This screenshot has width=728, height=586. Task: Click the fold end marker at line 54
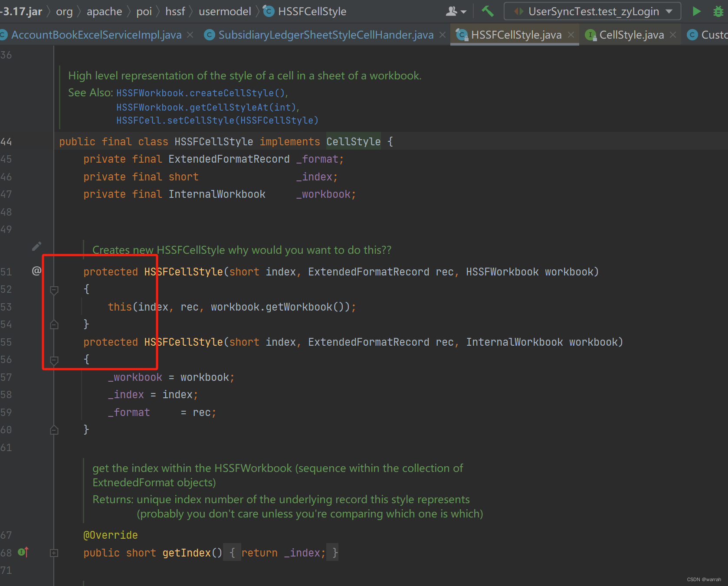click(x=54, y=324)
